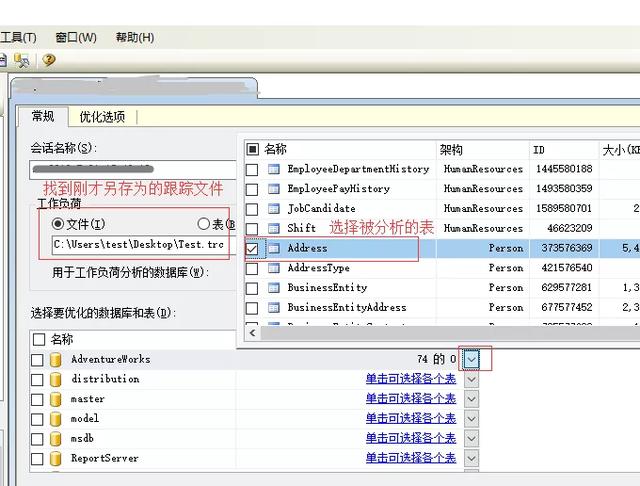Click the EmployeePayHistory table icon

[x=274, y=189]
